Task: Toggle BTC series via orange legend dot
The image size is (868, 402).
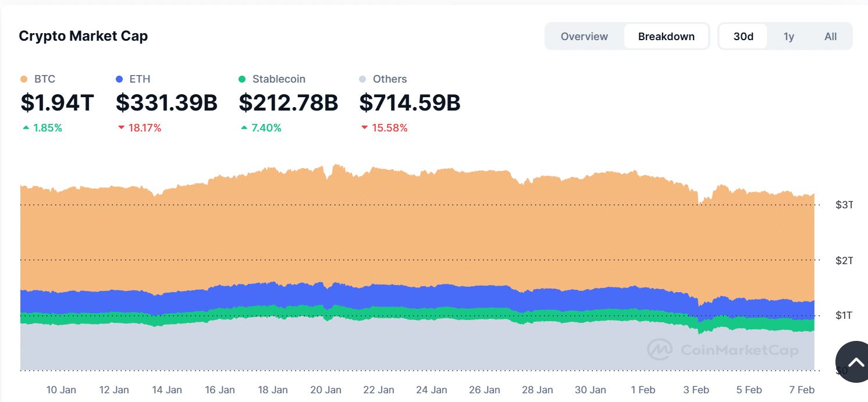Action: point(24,79)
